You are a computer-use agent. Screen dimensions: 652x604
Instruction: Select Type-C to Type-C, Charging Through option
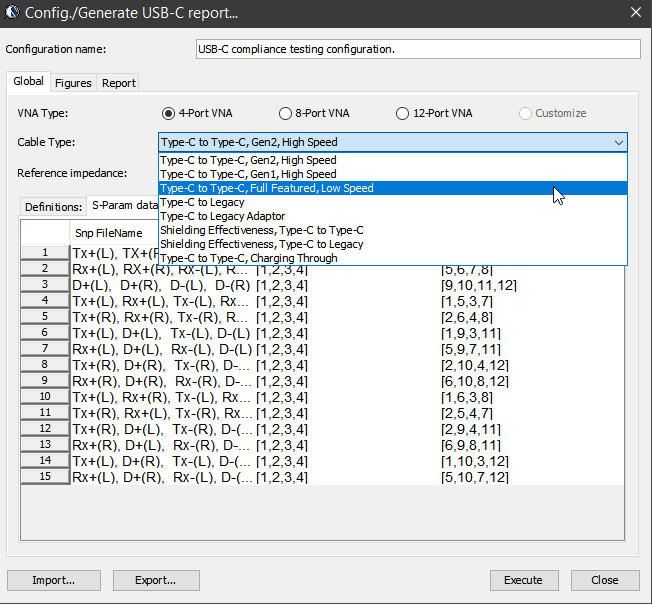[x=248, y=258]
